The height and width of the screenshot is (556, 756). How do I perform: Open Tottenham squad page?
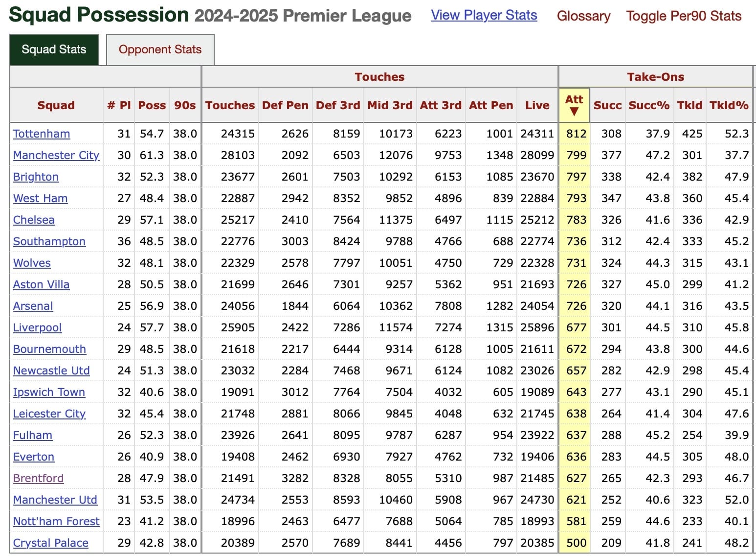coord(42,134)
